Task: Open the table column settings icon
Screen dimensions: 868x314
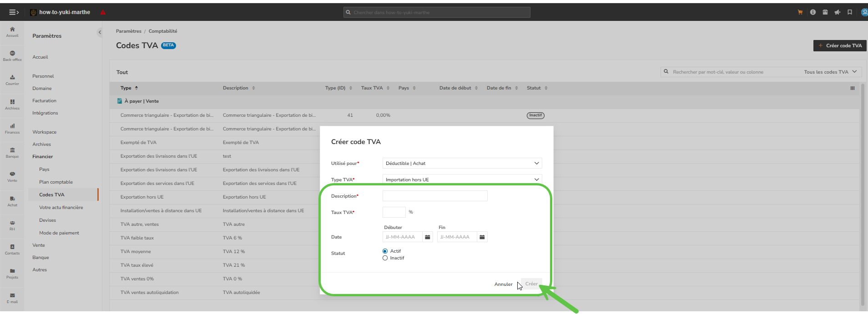Action: (x=853, y=88)
